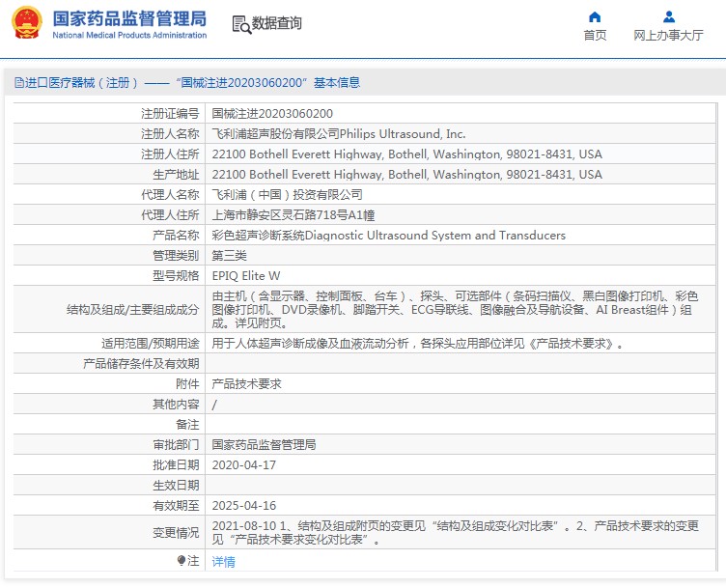Click the 审批部门 row label

click(x=176, y=445)
